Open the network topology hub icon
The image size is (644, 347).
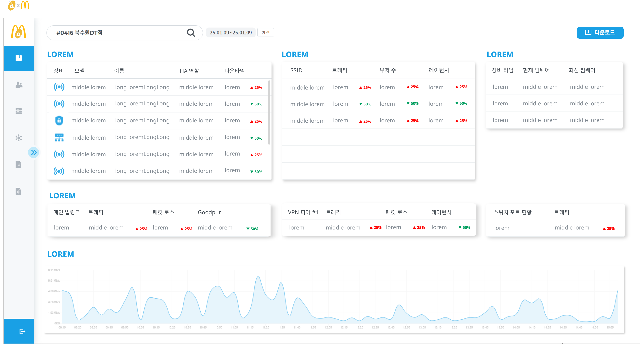click(19, 138)
